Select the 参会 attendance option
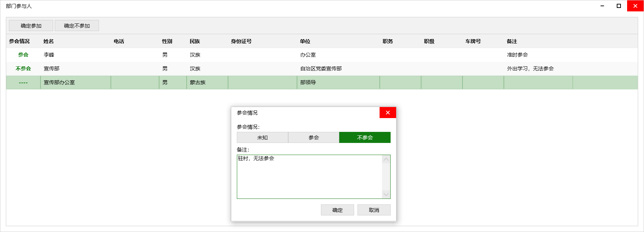 (x=314, y=137)
